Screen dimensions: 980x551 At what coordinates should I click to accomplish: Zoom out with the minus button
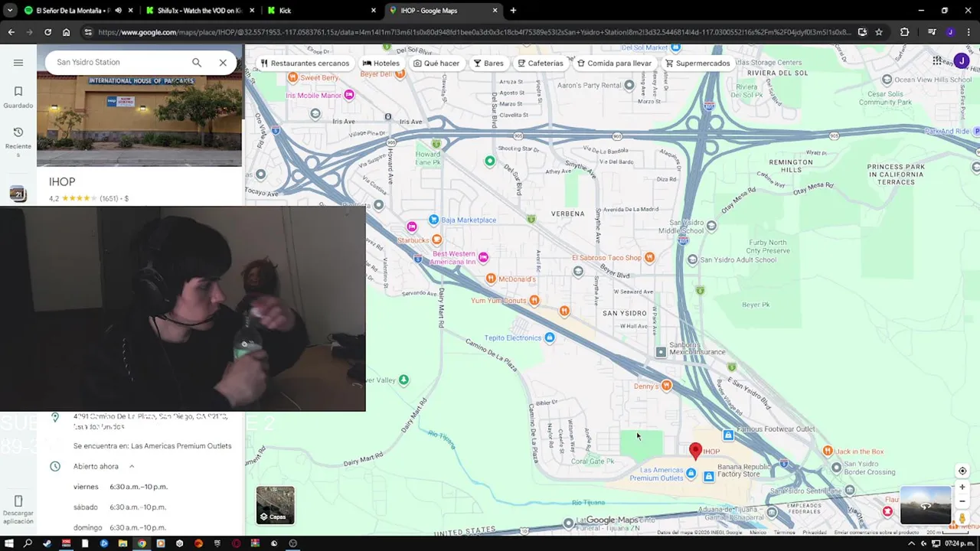(962, 501)
